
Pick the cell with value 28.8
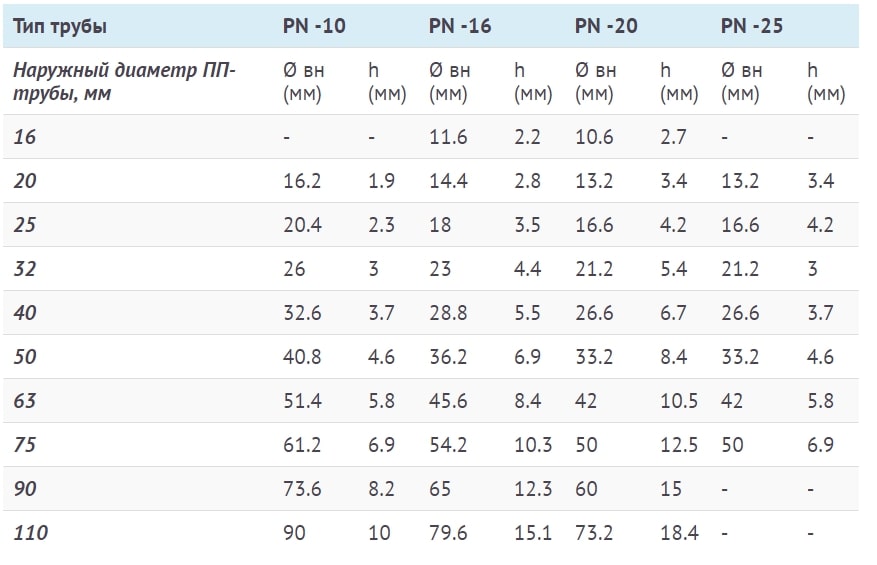click(448, 313)
